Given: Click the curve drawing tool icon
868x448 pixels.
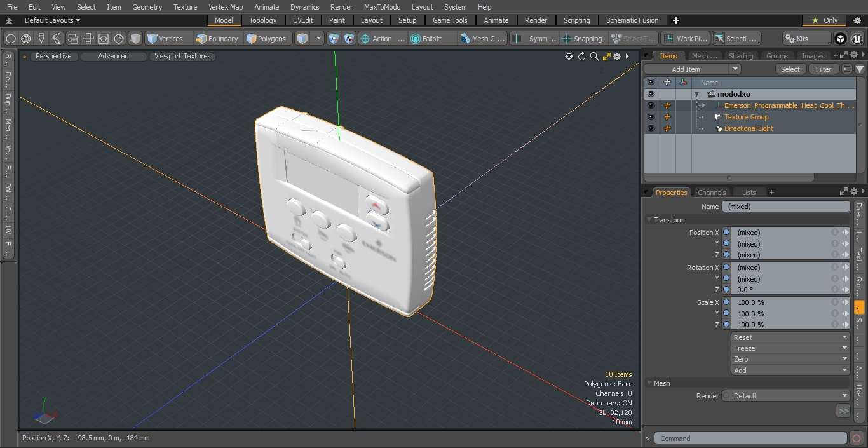Looking at the screenshot, I should pyautogui.click(x=57, y=39).
